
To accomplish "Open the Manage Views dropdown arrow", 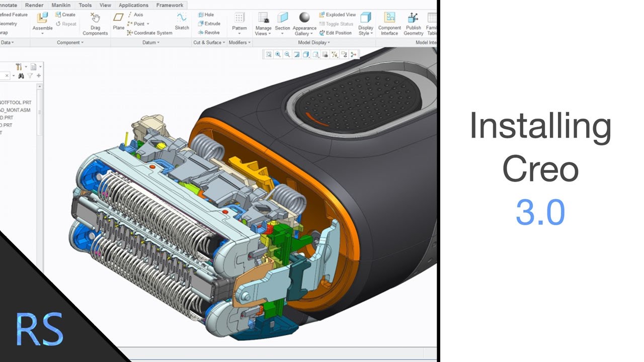I will (x=270, y=34).
